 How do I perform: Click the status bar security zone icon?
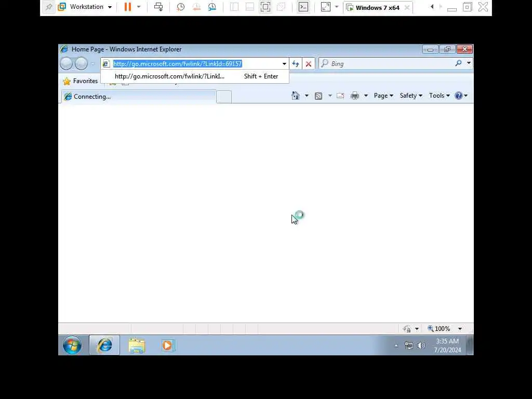[407, 329]
